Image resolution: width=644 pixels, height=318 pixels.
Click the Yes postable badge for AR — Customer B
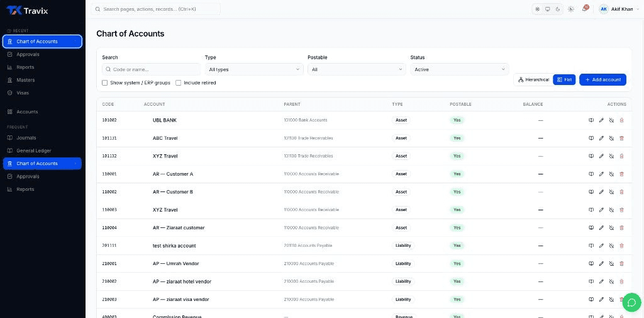click(457, 191)
